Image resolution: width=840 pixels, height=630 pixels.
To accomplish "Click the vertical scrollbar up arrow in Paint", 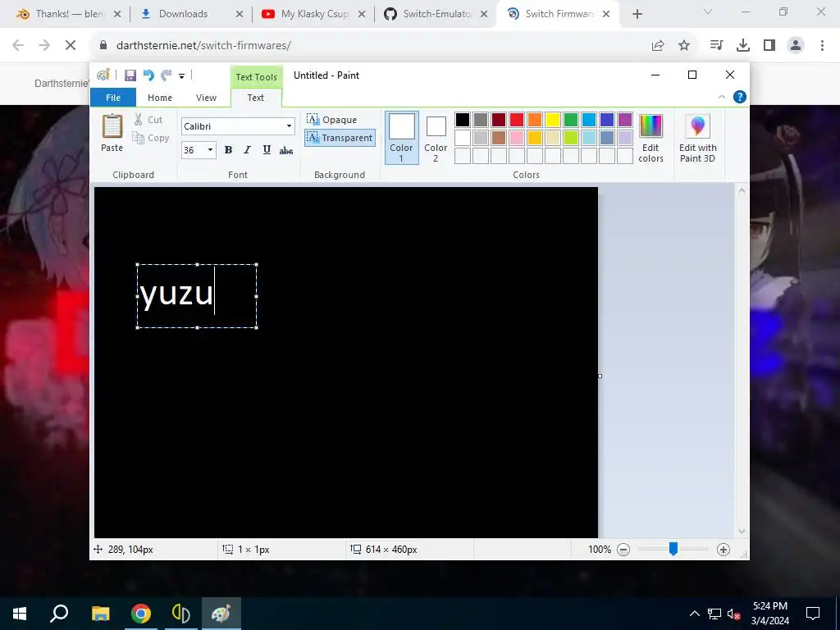I will click(742, 190).
